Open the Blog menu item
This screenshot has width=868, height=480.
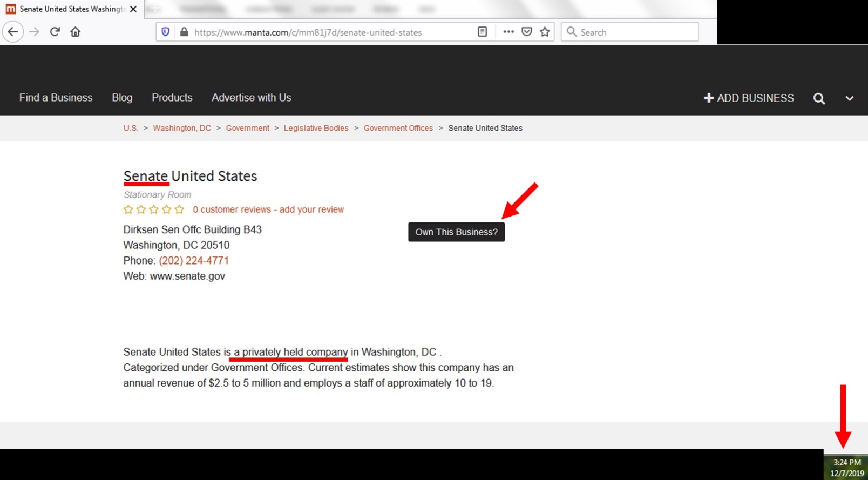click(122, 98)
